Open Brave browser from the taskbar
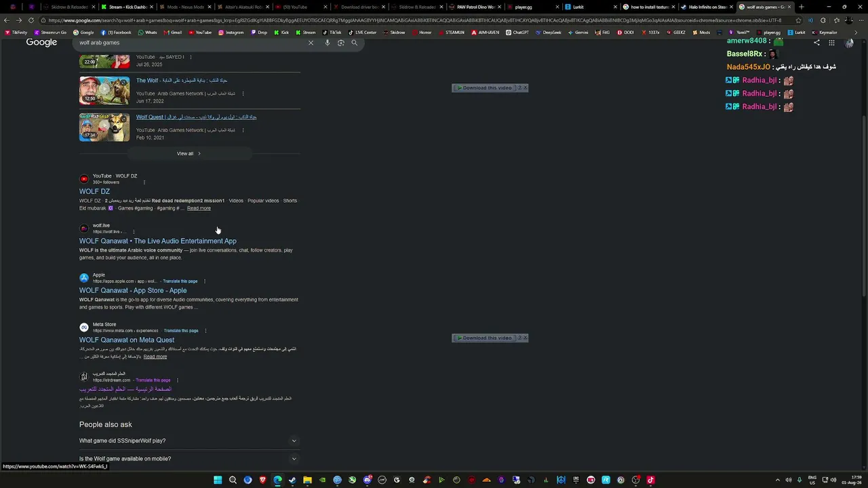This screenshot has width=868, height=488. [x=262, y=480]
